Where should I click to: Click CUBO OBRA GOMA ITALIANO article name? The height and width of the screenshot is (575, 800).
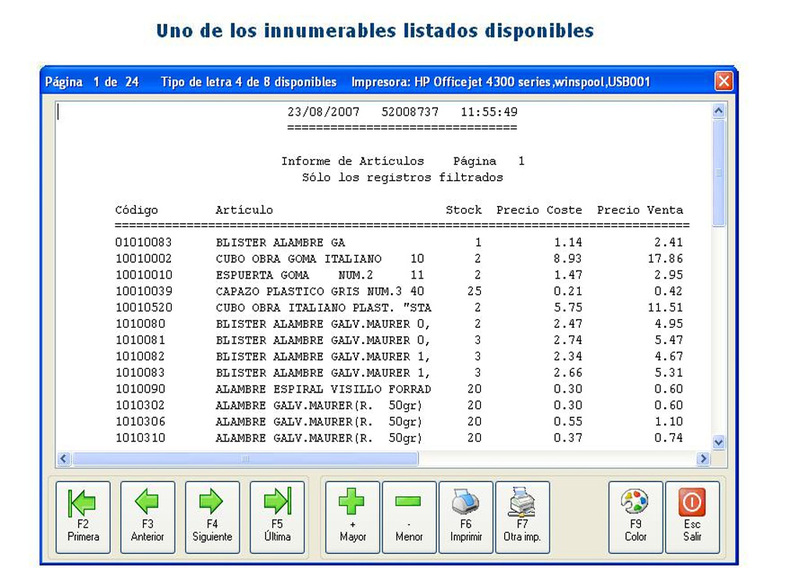(x=298, y=259)
